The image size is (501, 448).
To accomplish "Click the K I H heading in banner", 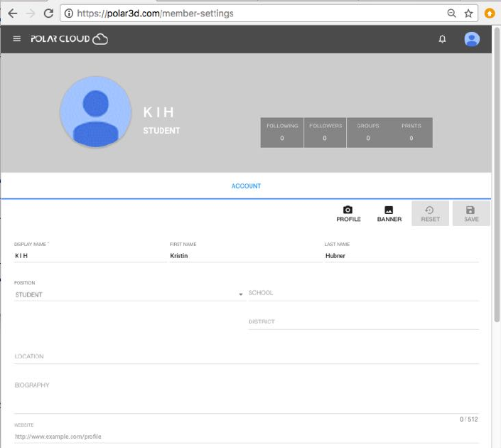I will click(158, 112).
